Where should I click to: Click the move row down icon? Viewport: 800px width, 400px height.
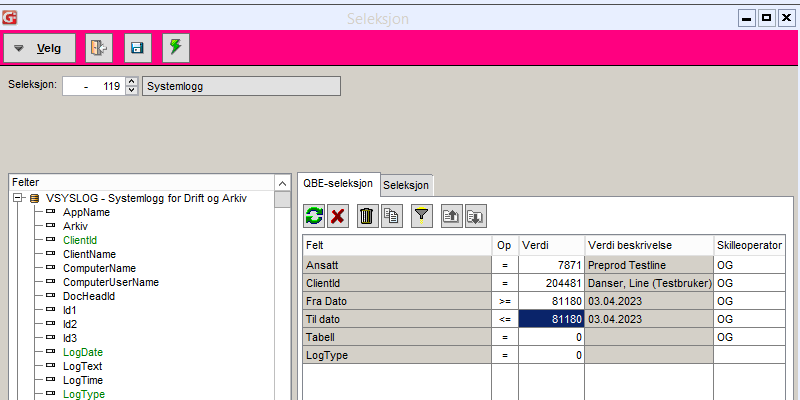476,216
